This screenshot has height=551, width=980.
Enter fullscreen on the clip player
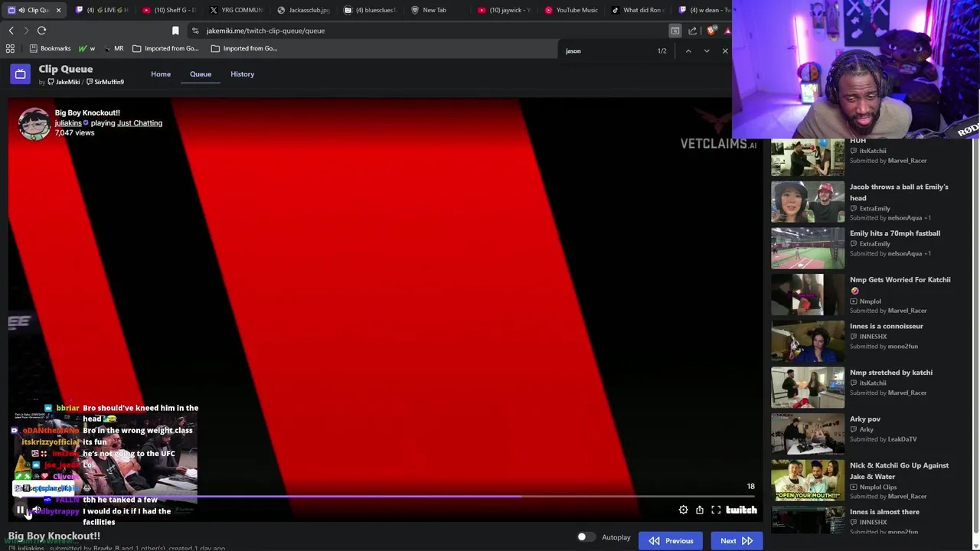click(716, 510)
